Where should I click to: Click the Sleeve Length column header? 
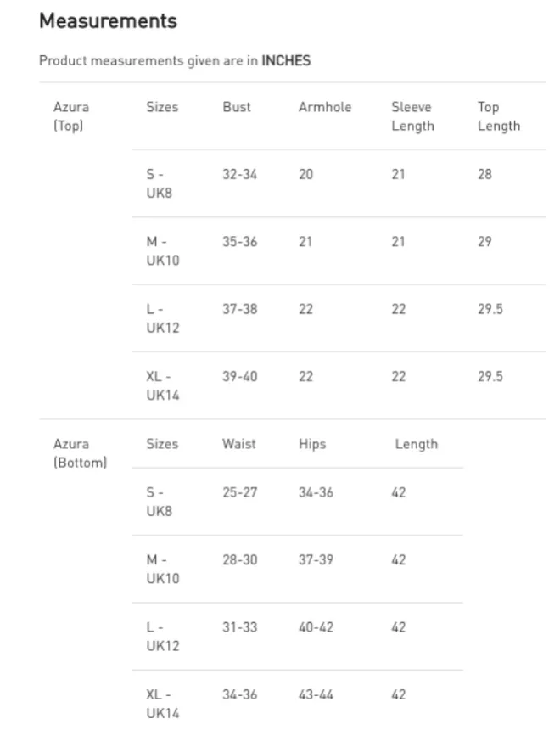(x=413, y=116)
